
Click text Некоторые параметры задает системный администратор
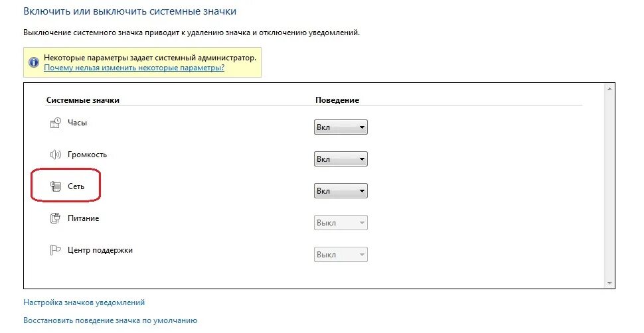(x=150, y=58)
